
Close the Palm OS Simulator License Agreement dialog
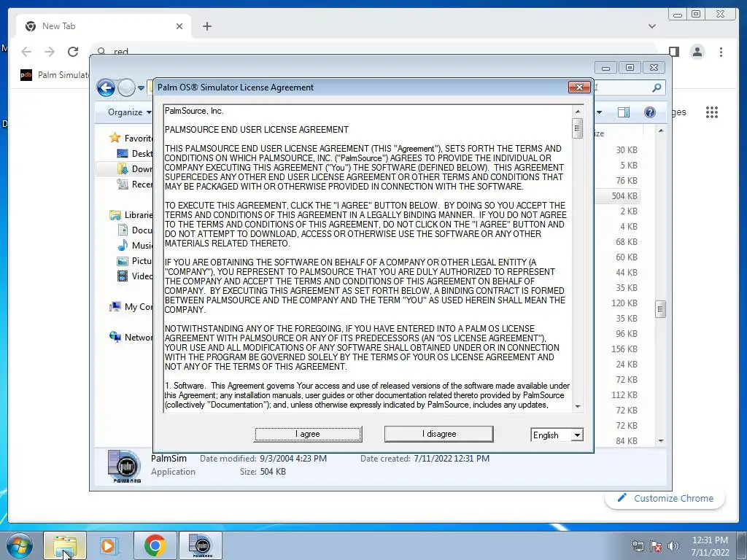(x=579, y=87)
